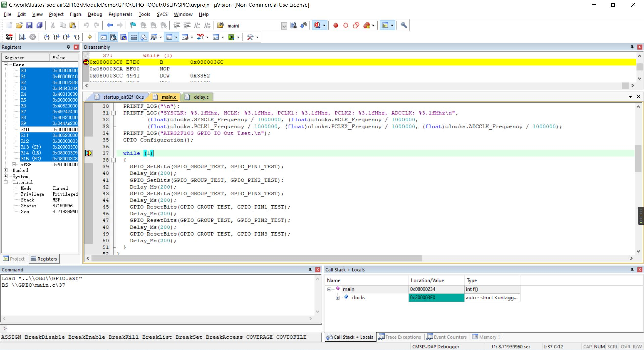This screenshot has width=644, height=350.
Task: Expand the xPSR register
Action: coord(14,164)
